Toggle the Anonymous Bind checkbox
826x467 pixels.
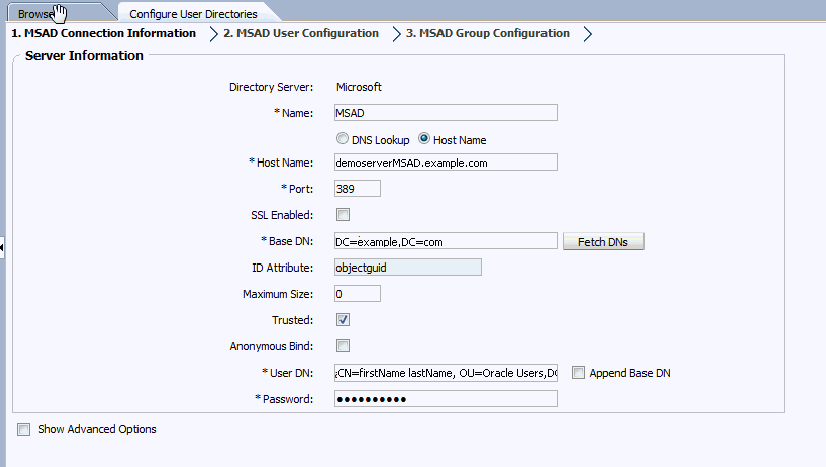[x=343, y=346]
